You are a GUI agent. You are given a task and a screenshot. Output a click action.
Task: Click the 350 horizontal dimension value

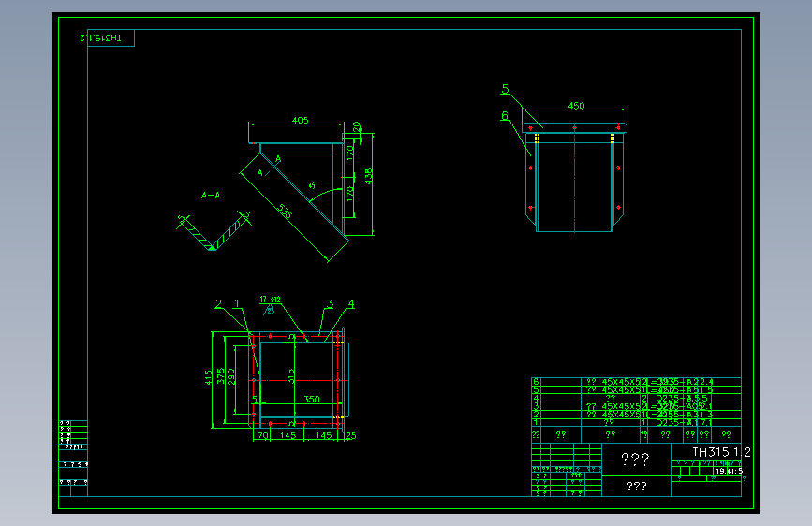coord(312,399)
